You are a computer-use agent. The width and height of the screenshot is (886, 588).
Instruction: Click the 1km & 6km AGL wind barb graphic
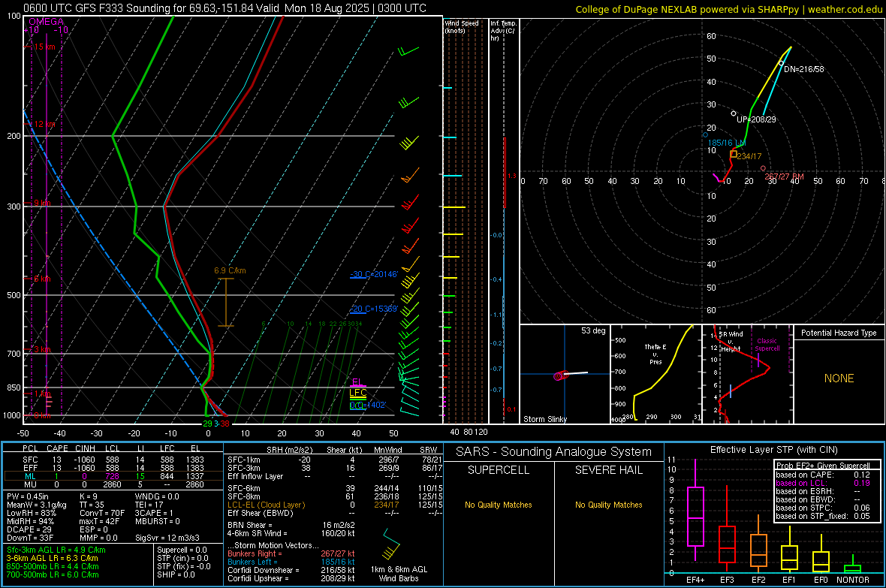tap(391, 544)
